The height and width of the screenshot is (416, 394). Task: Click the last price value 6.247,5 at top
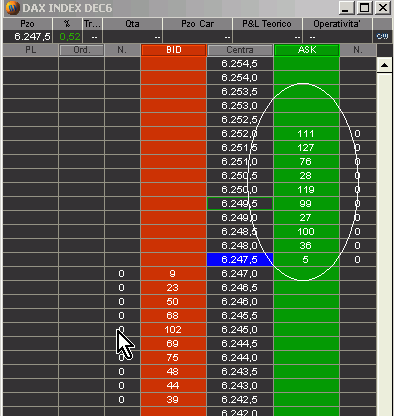(32, 37)
